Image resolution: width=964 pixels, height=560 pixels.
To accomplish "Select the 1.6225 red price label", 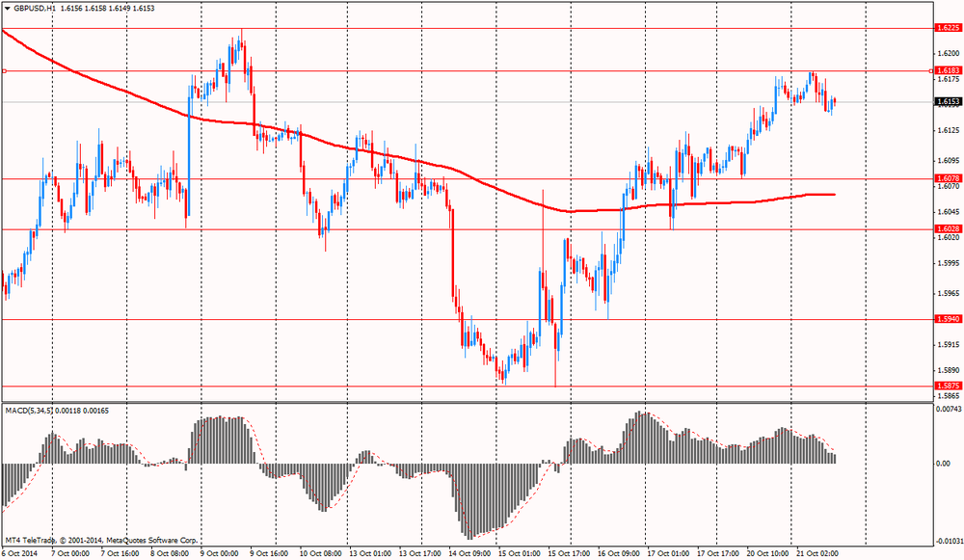I will pyautogui.click(x=947, y=29).
